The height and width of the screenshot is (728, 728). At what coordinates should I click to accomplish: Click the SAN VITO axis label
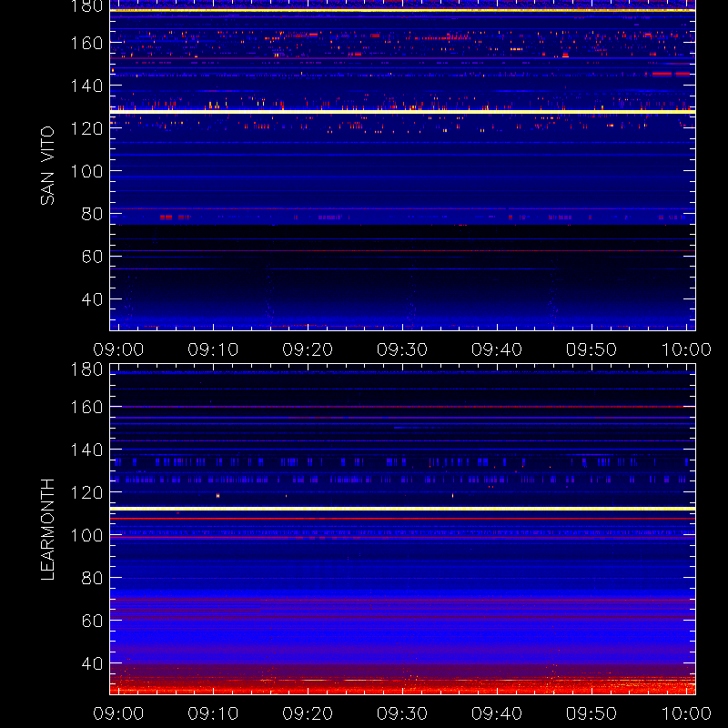(47, 166)
